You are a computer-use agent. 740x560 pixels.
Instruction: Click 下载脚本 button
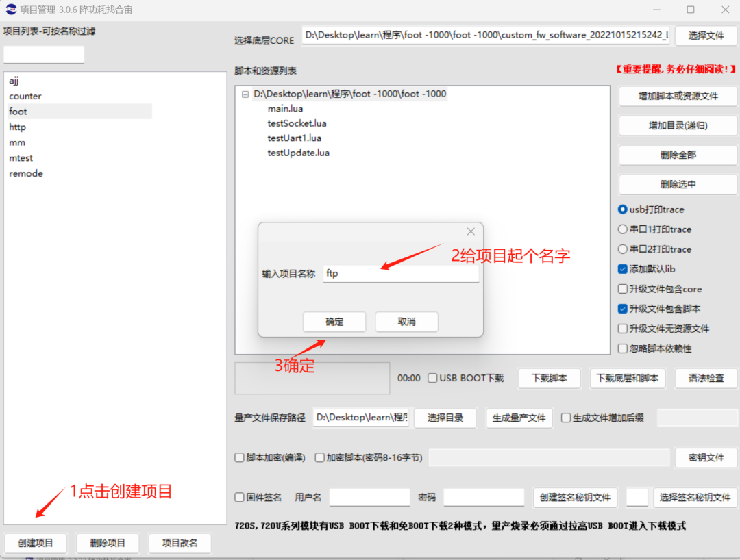pyautogui.click(x=550, y=378)
